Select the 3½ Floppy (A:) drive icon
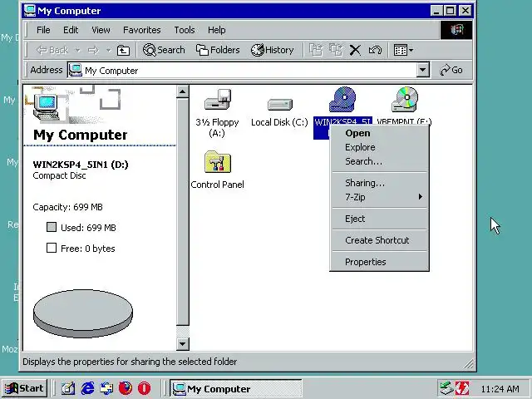 tap(217, 99)
